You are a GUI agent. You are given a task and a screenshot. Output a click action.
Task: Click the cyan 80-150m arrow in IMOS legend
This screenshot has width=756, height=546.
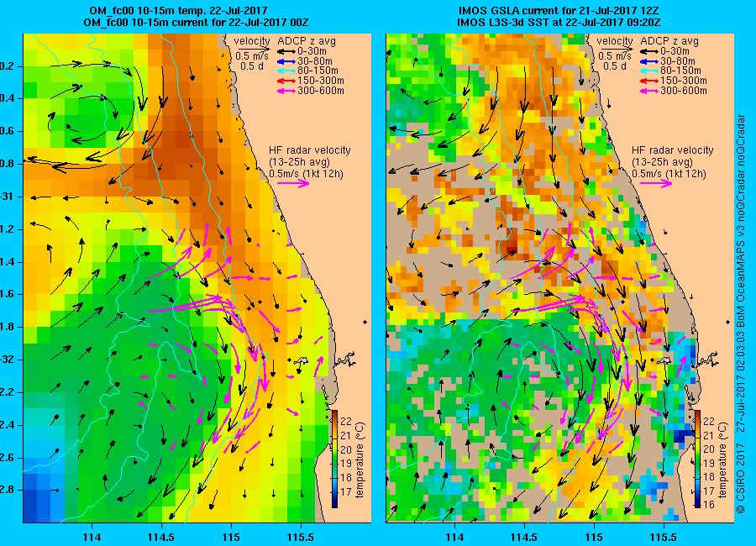pyautogui.click(x=649, y=71)
